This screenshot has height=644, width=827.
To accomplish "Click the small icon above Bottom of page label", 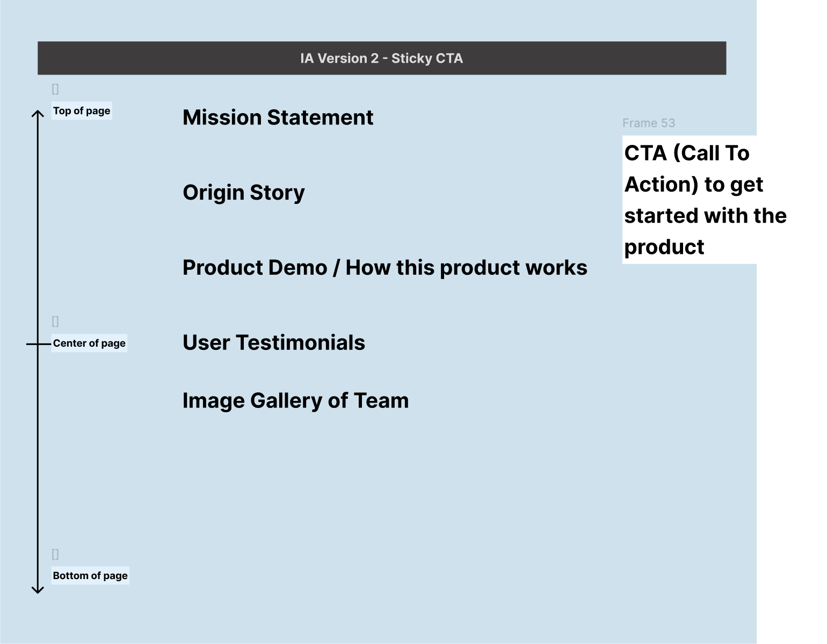I will [x=55, y=554].
